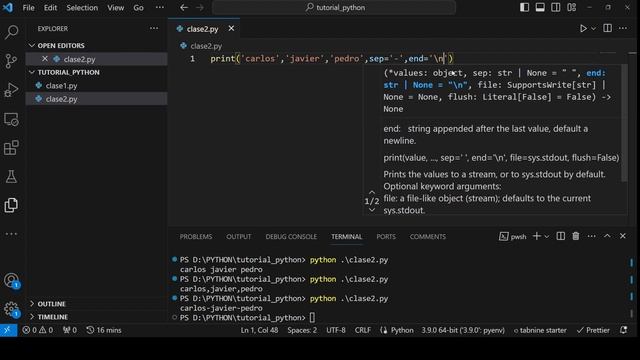Show hidden menu bar items ellipsis

(160, 7)
